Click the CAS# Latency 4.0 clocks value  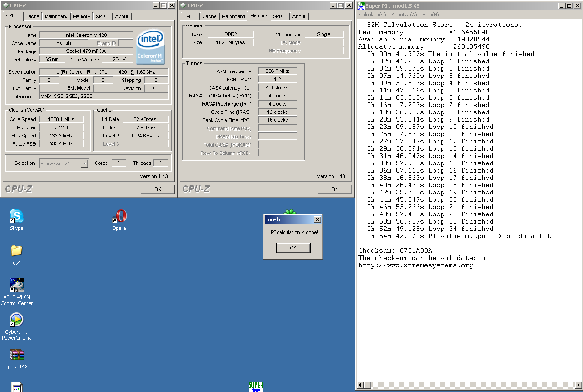tap(277, 87)
